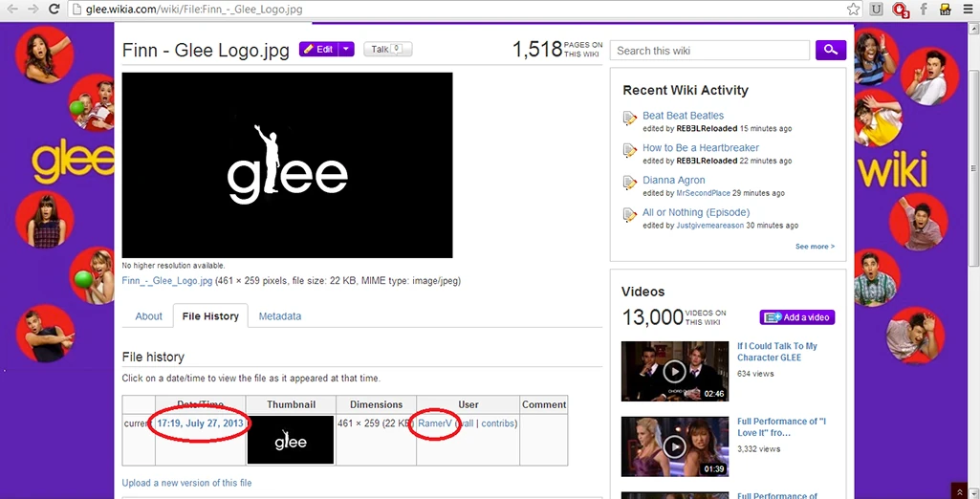
Task: Open How to Be a Heartbreaker page
Action: [701, 148]
